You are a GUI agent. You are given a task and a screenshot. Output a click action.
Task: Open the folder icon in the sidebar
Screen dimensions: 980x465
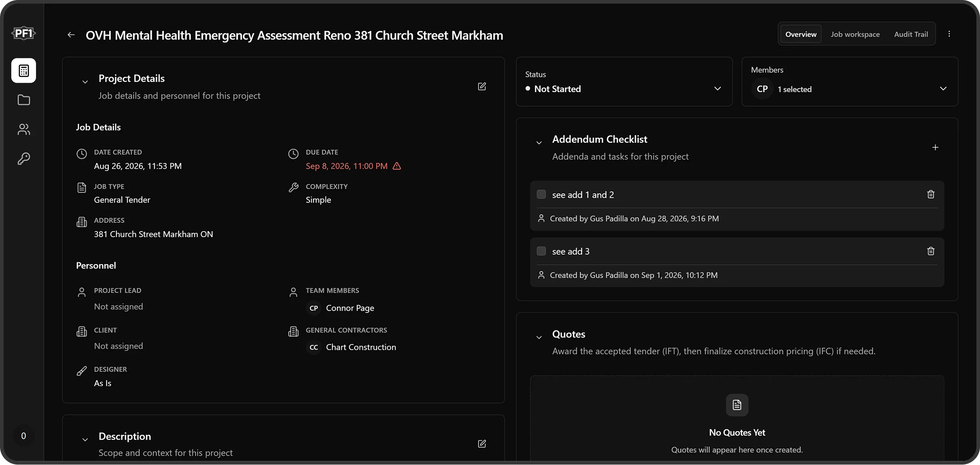pos(23,100)
